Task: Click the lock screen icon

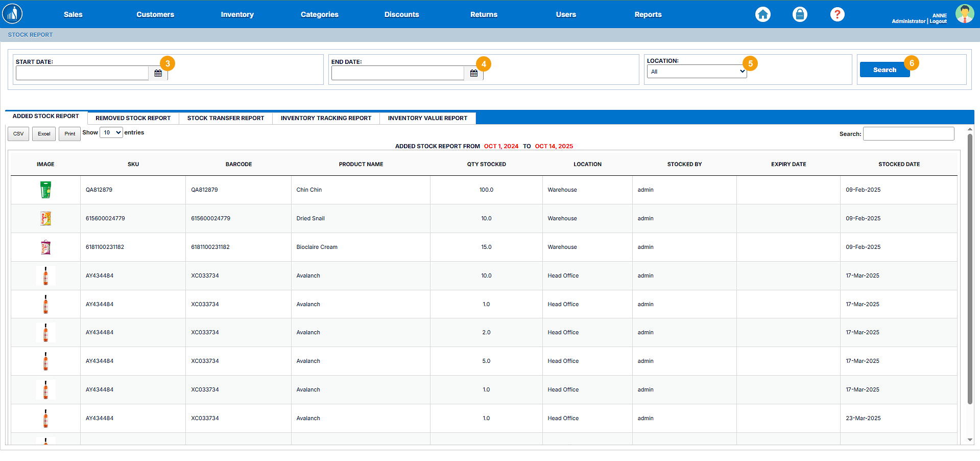Action: [x=800, y=14]
